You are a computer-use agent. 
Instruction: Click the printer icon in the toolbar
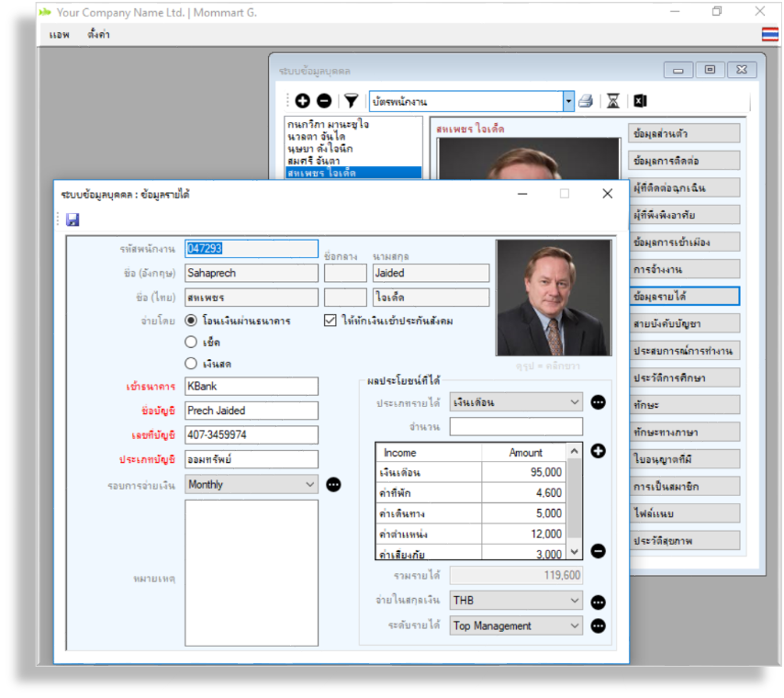[585, 101]
